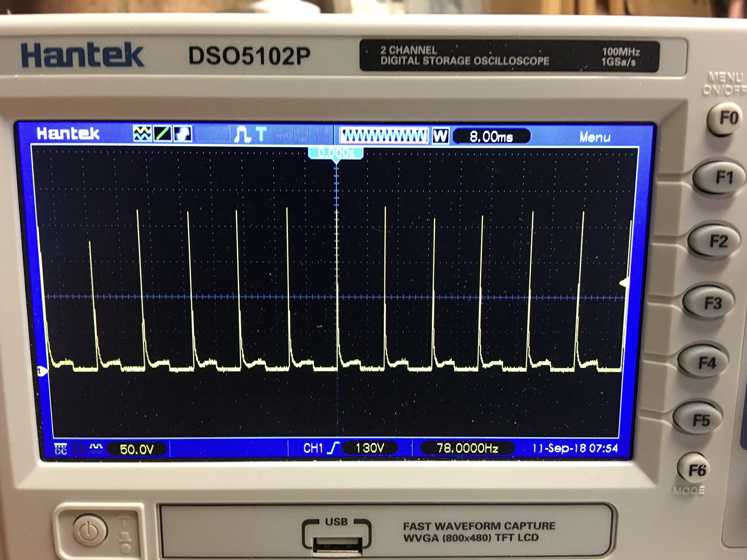Click the rising edge trigger slope icon

(333, 448)
